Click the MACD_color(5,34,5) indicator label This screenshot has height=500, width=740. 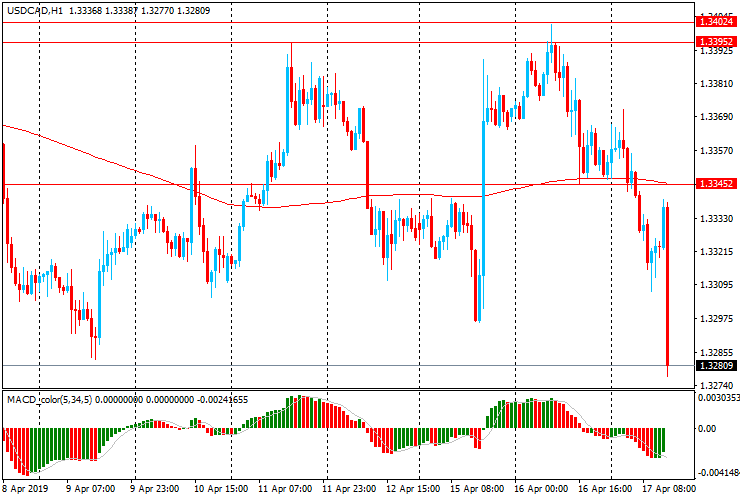[x=50, y=400]
